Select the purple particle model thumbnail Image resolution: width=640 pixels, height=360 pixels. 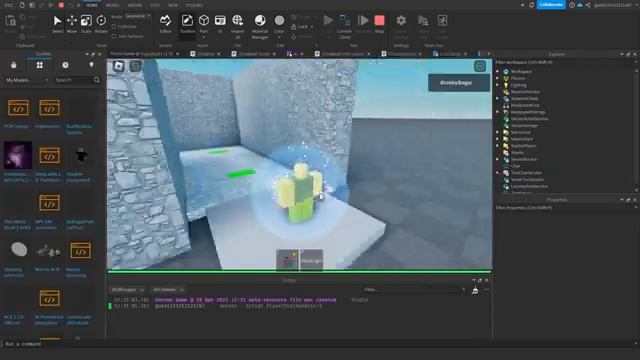(18, 156)
